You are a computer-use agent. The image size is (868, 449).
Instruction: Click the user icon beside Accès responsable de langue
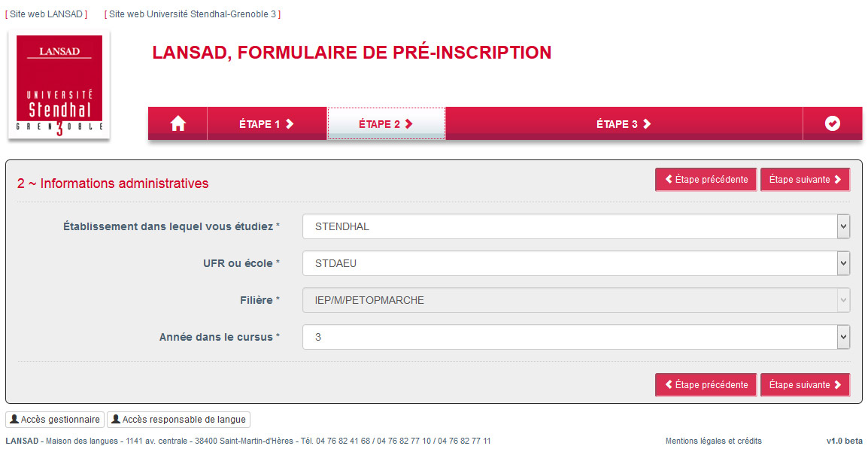[x=116, y=420]
